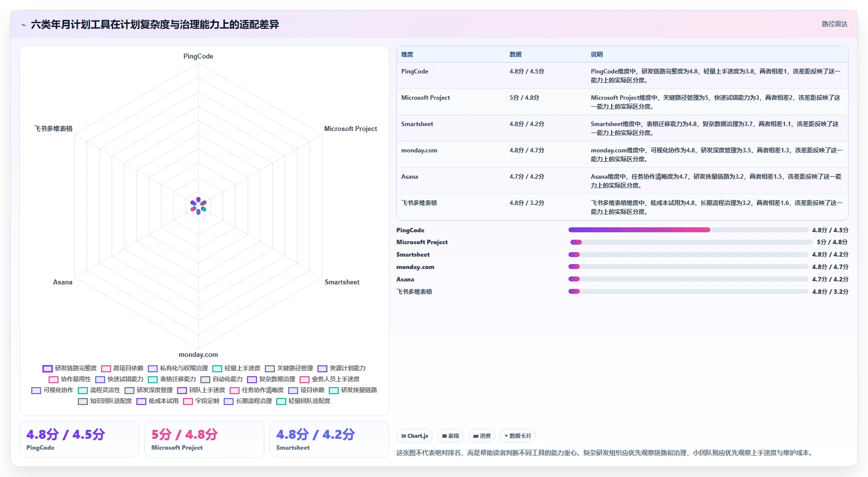Click the 飞书多维表格 progress bar
The height and width of the screenshot is (477, 868).
tap(688, 291)
